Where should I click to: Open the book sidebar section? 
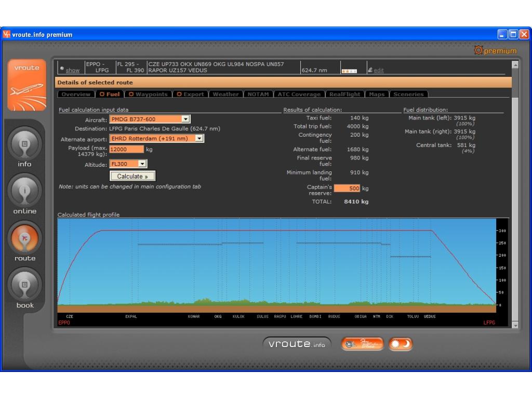[24, 289]
